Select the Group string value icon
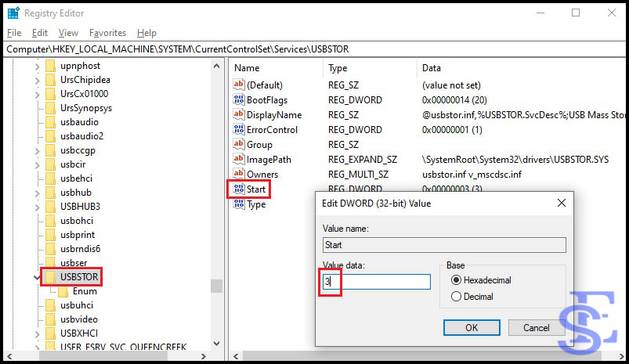This screenshot has width=629, height=364. [239, 144]
